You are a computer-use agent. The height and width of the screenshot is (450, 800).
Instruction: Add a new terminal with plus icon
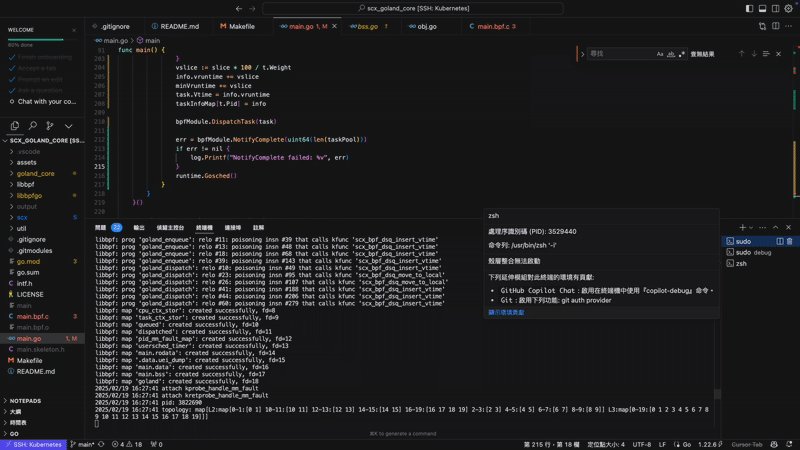click(741, 228)
